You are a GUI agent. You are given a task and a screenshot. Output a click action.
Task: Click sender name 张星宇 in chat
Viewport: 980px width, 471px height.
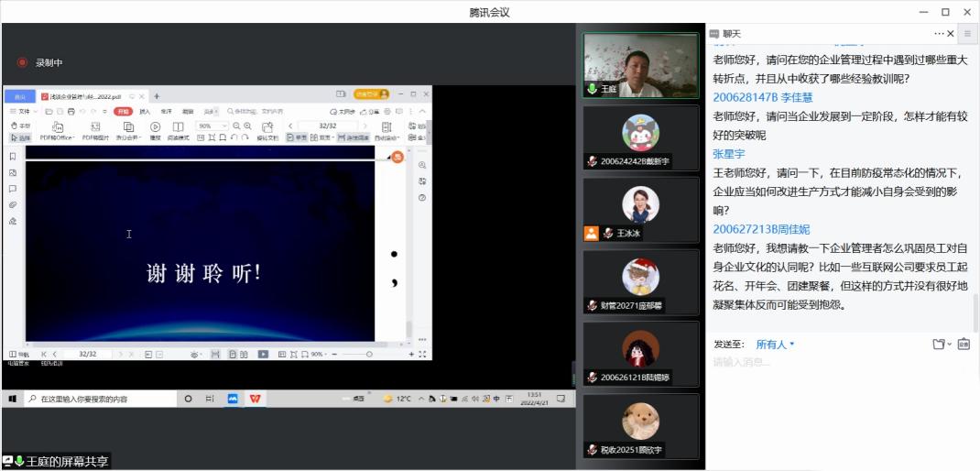point(729,154)
